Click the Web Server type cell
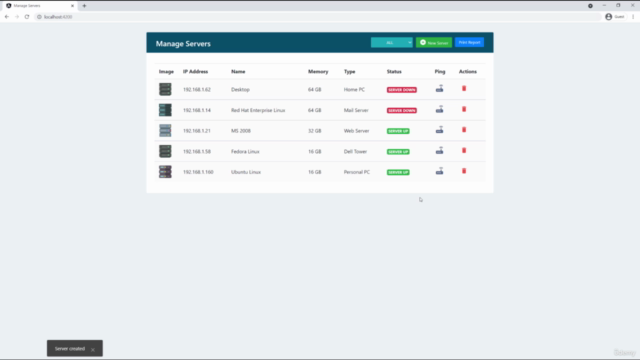640x360 pixels. tap(356, 131)
